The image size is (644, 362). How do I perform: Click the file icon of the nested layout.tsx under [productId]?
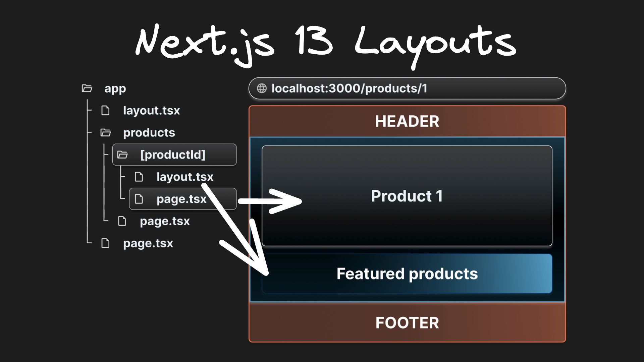coord(139,177)
